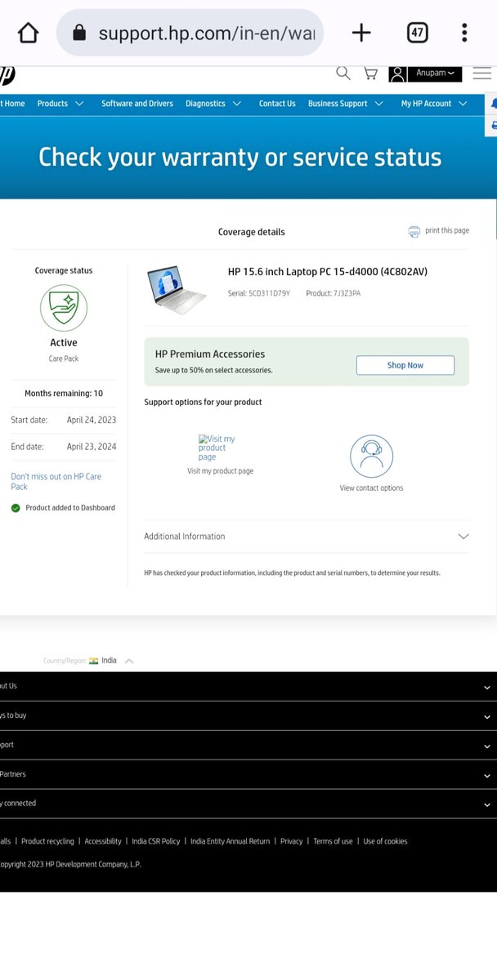Click the print this page link
This screenshot has width=497, height=980.
pos(447,230)
